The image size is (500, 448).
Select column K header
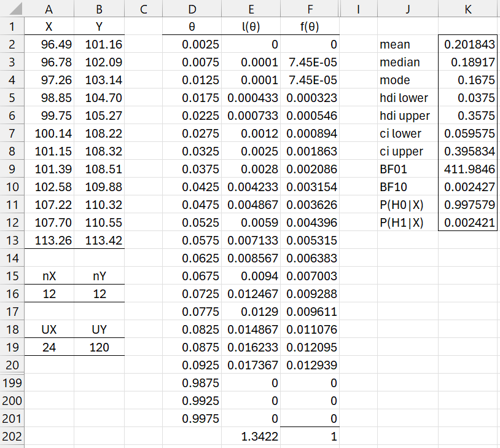coord(468,9)
